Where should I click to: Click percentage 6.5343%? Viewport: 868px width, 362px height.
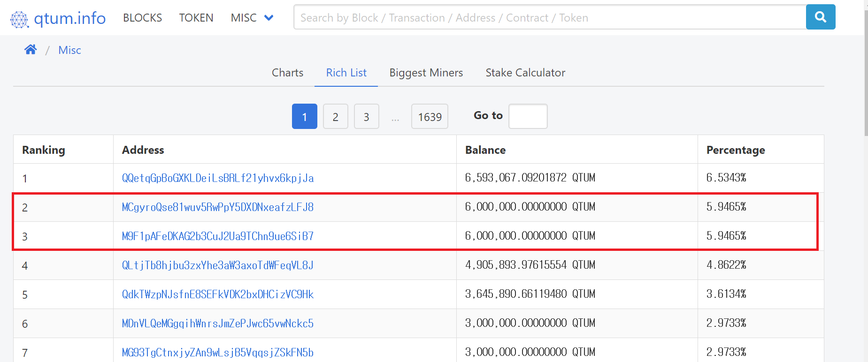pos(726,178)
